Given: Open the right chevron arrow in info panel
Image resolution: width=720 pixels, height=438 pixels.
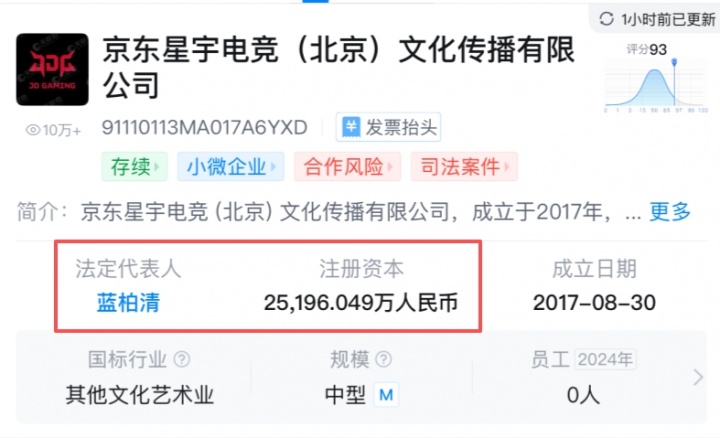Looking at the screenshot, I should point(698,377).
